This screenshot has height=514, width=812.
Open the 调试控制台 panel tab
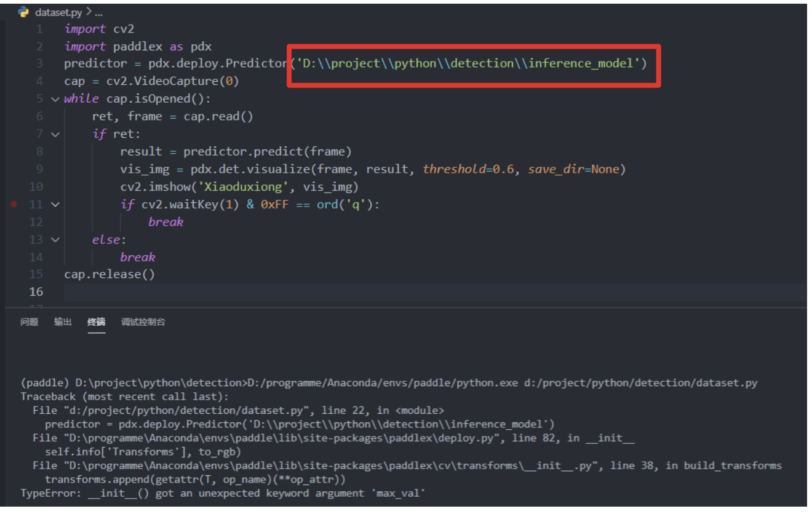[143, 322]
